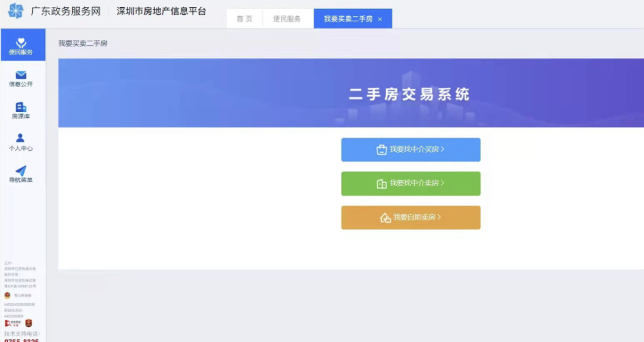Click the police badge icon in footer

(7, 295)
